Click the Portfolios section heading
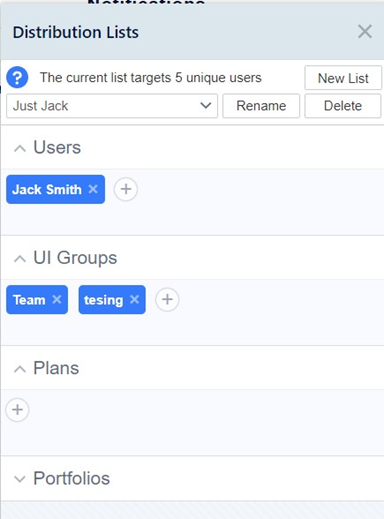 [71, 478]
